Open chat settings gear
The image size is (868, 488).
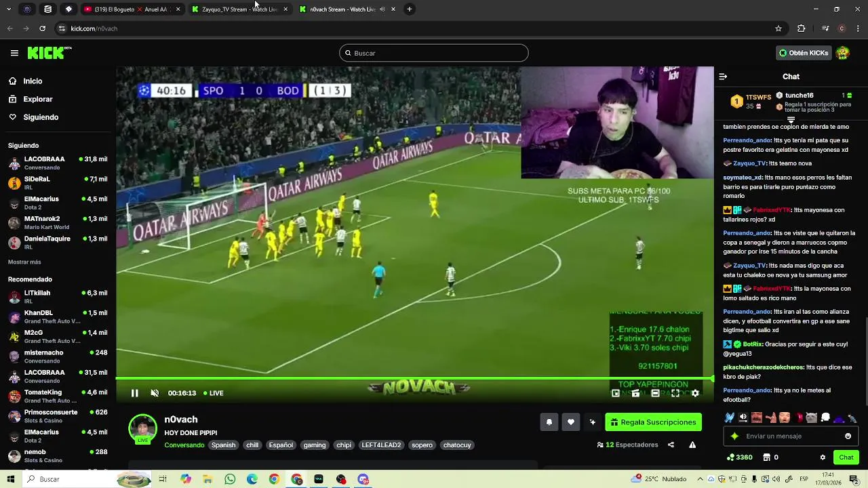[823, 457]
